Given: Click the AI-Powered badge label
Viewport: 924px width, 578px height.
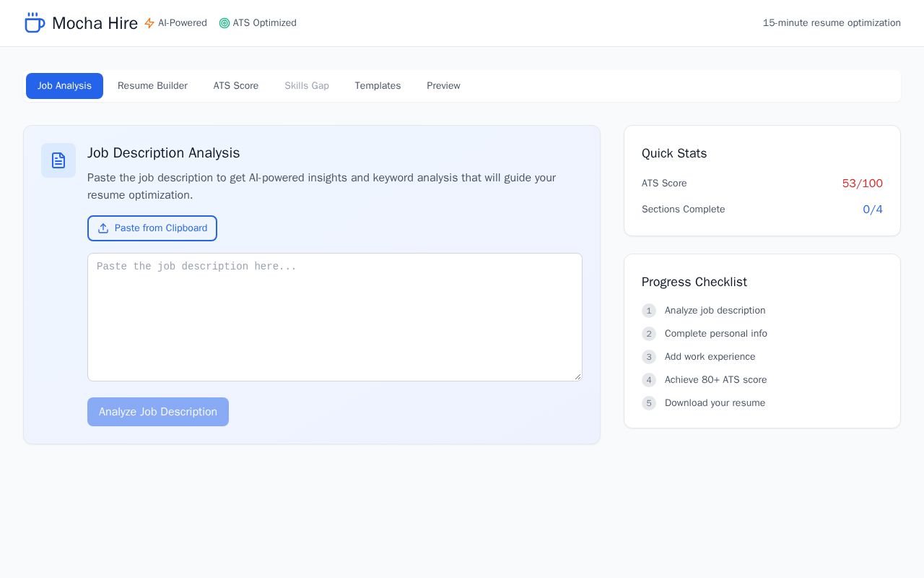Looking at the screenshot, I should (x=183, y=23).
